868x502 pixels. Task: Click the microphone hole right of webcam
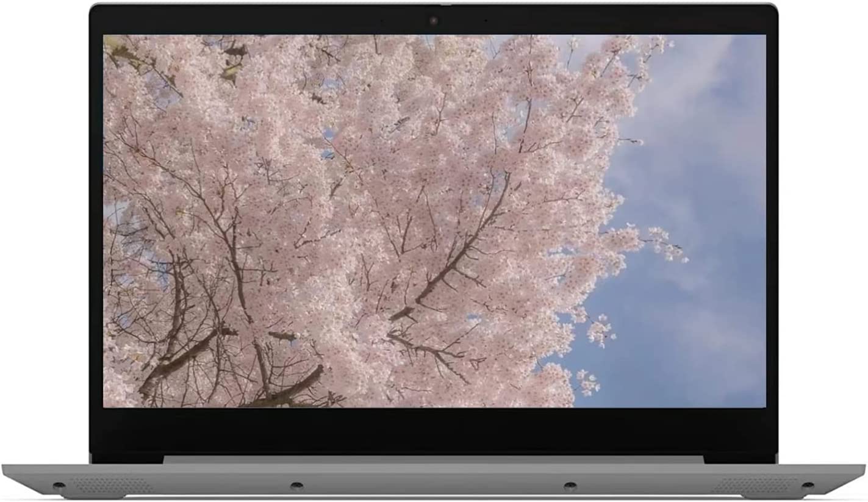click(x=486, y=21)
